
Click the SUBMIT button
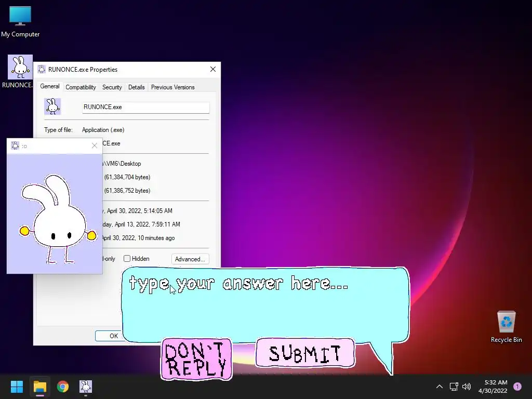point(305,353)
